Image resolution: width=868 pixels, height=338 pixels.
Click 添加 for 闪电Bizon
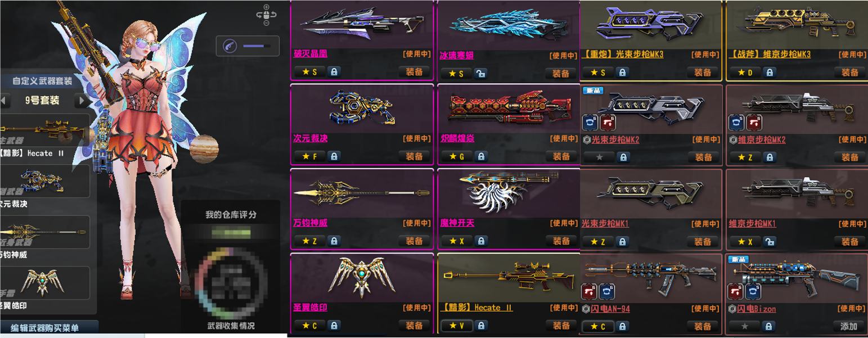(x=848, y=326)
